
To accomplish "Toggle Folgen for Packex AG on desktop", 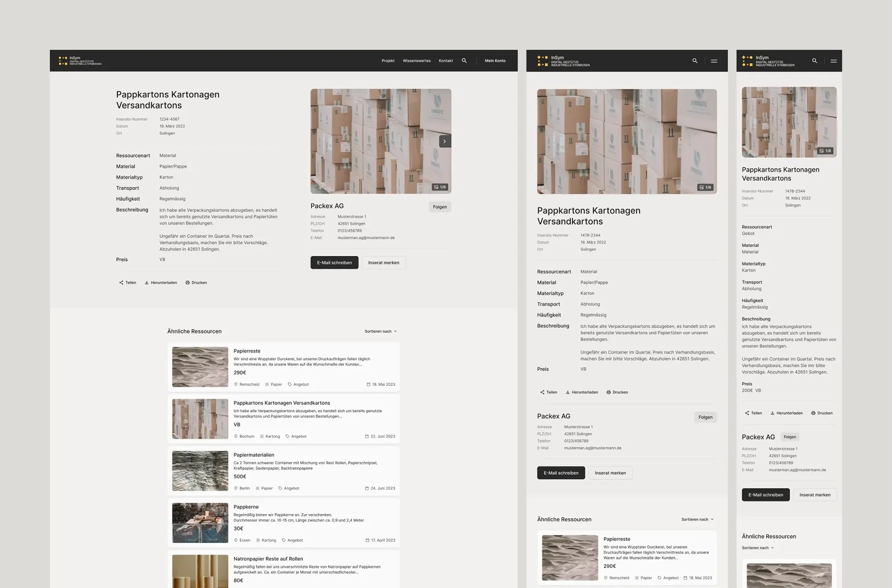I will coord(440,207).
